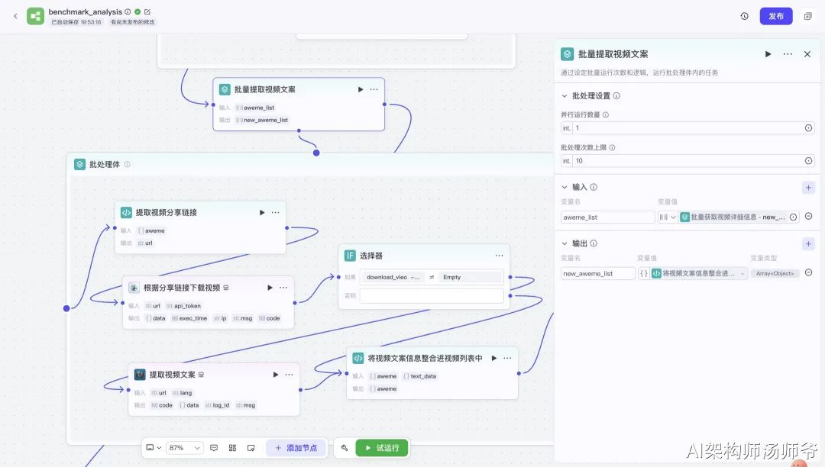Image resolution: width=825 pixels, height=468 pixels.
Task: Toggle the minimap icon in bottom toolbar
Action: tap(251, 448)
